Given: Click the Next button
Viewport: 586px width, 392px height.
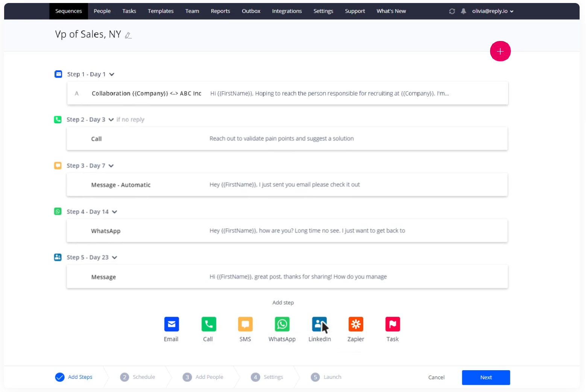Looking at the screenshot, I should tap(486, 377).
